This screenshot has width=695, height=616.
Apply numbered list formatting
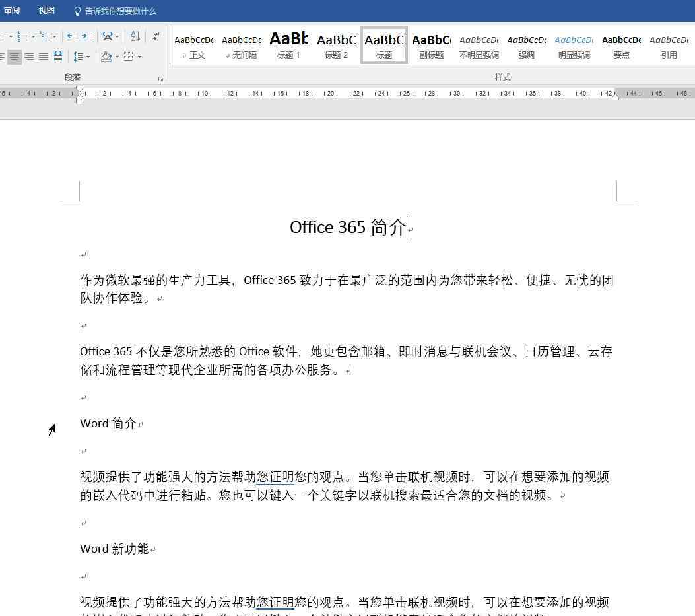pyautogui.click(x=22, y=36)
